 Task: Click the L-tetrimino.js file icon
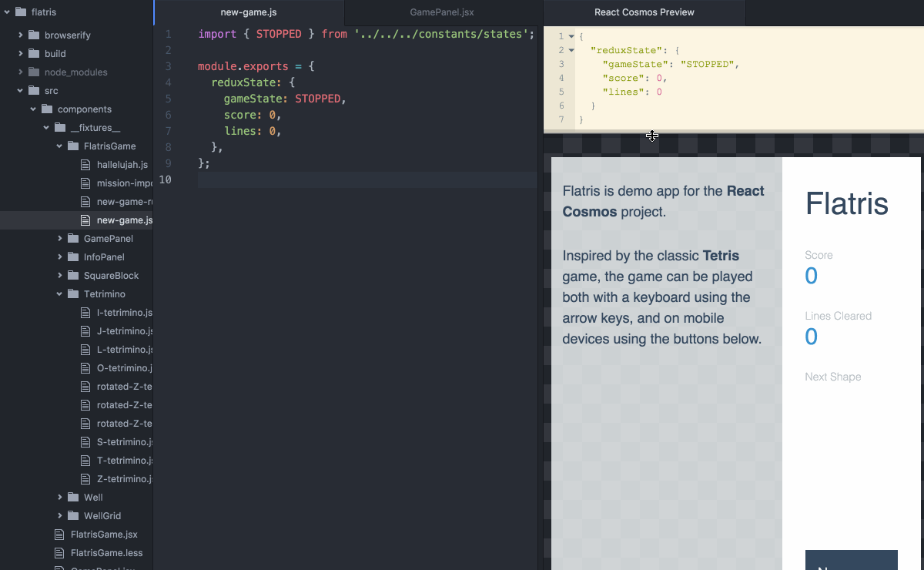pos(85,350)
